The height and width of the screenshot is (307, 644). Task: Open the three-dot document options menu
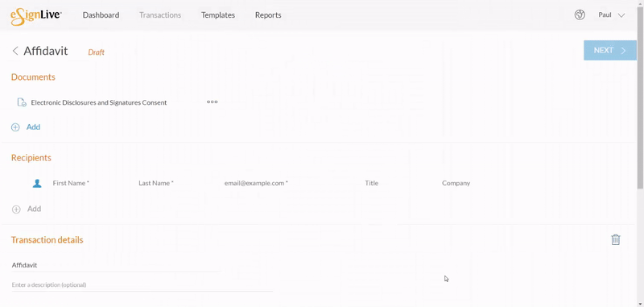(212, 102)
